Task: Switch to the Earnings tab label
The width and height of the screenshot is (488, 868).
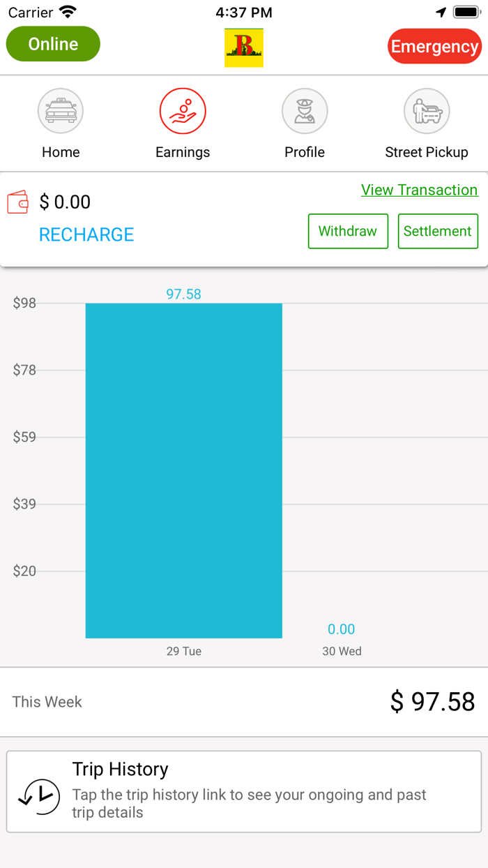Action: pos(183,152)
